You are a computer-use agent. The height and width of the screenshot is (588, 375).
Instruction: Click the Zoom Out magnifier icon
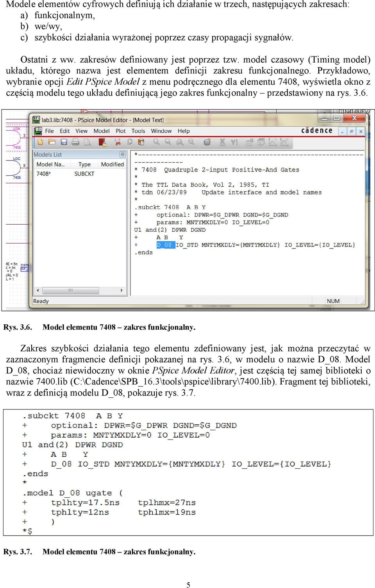pyautogui.click(x=168, y=142)
